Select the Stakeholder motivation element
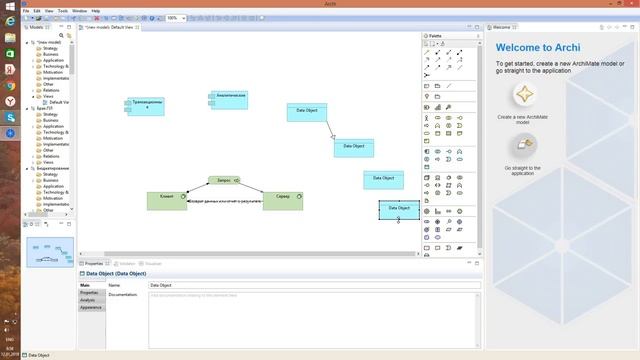Image resolution: width=640 pixels, height=360 pixels. [427, 222]
